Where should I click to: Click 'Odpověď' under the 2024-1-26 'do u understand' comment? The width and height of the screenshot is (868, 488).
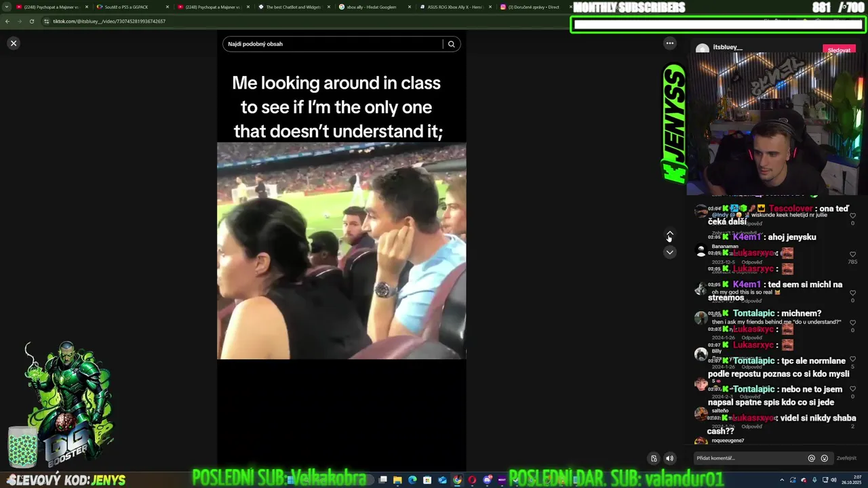click(751, 337)
